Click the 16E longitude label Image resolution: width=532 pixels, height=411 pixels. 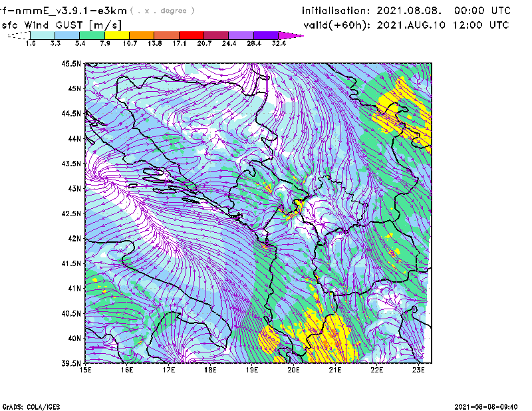tap(127, 370)
